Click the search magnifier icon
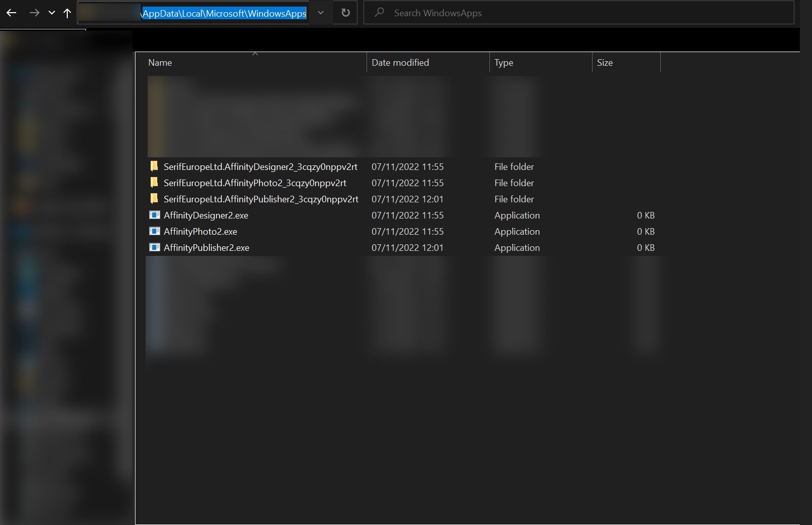Image resolution: width=812 pixels, height=525 pixels. tap(379, 13)
